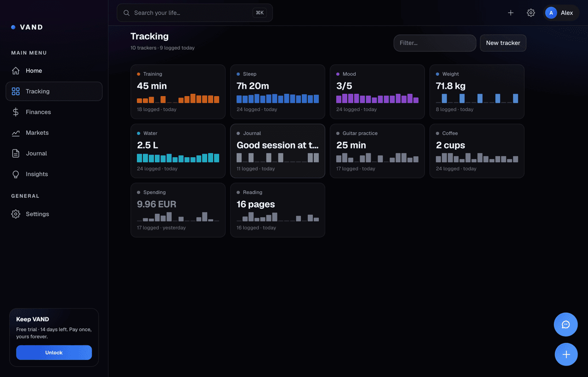Click the Markets chart line icon
The height and width of the screenshot is (377, 588).
(16, 133)
